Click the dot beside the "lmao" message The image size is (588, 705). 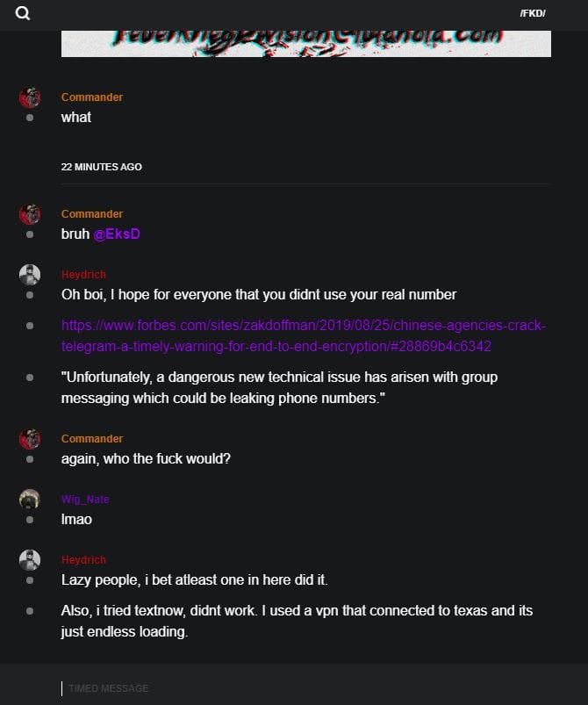[30, 520]
